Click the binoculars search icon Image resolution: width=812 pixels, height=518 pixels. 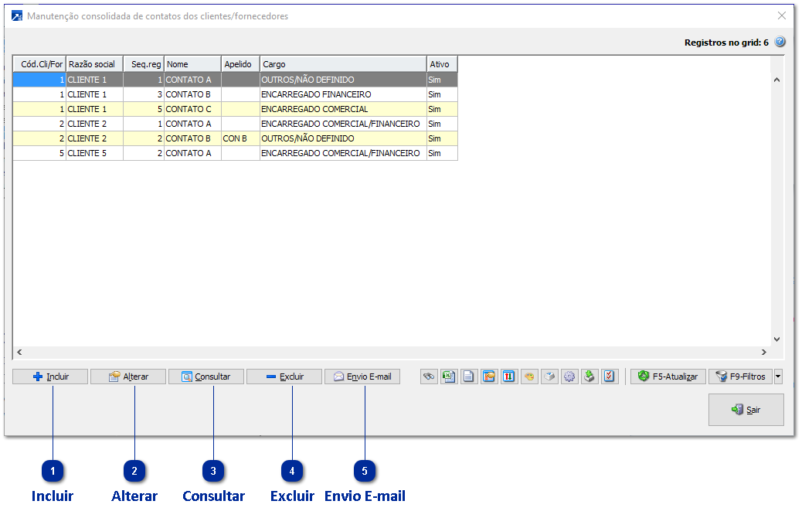coord(429,377)
